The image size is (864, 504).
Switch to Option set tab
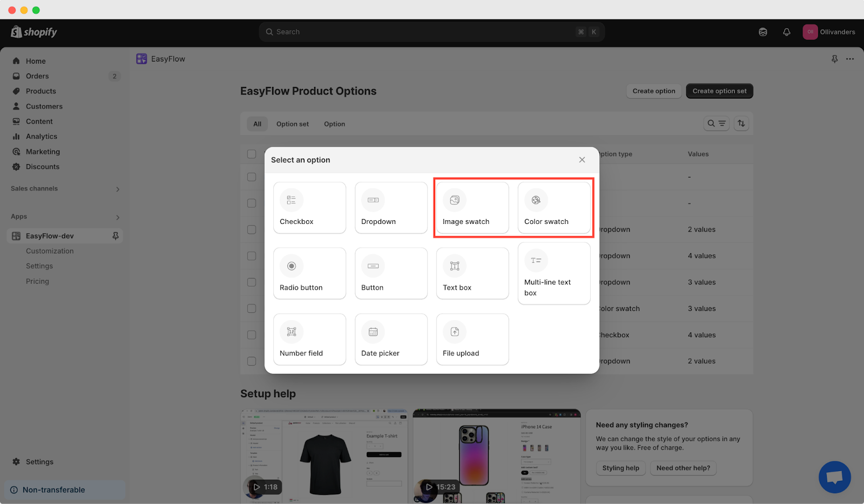(x=293, y=124)
